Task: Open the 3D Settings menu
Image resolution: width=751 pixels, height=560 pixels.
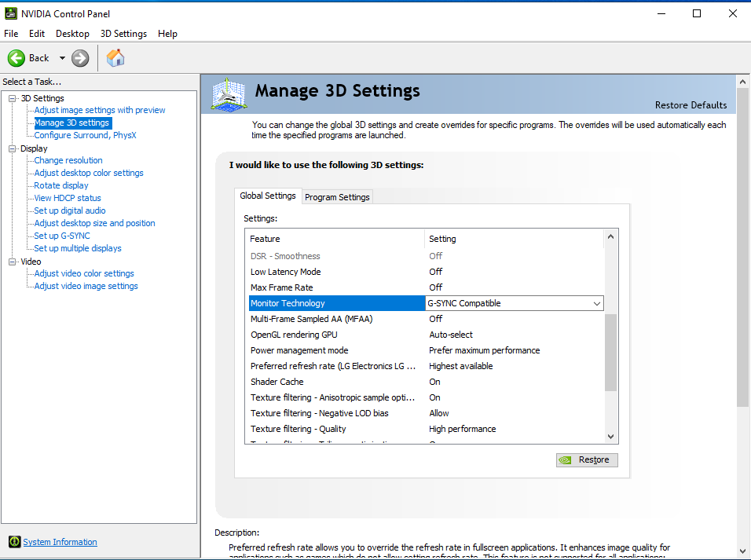Action: point(123,34)
